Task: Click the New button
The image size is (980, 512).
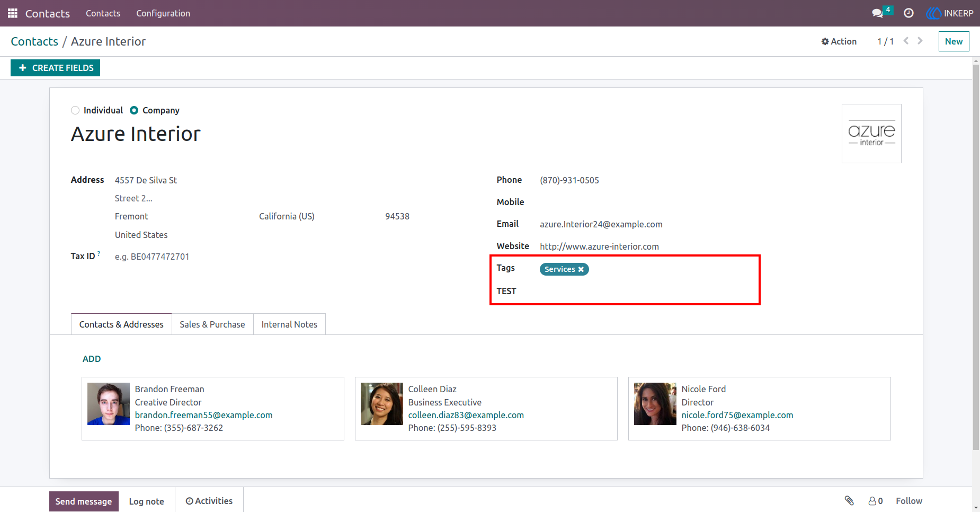Action: pyautogui.click(x=954, y=41)
